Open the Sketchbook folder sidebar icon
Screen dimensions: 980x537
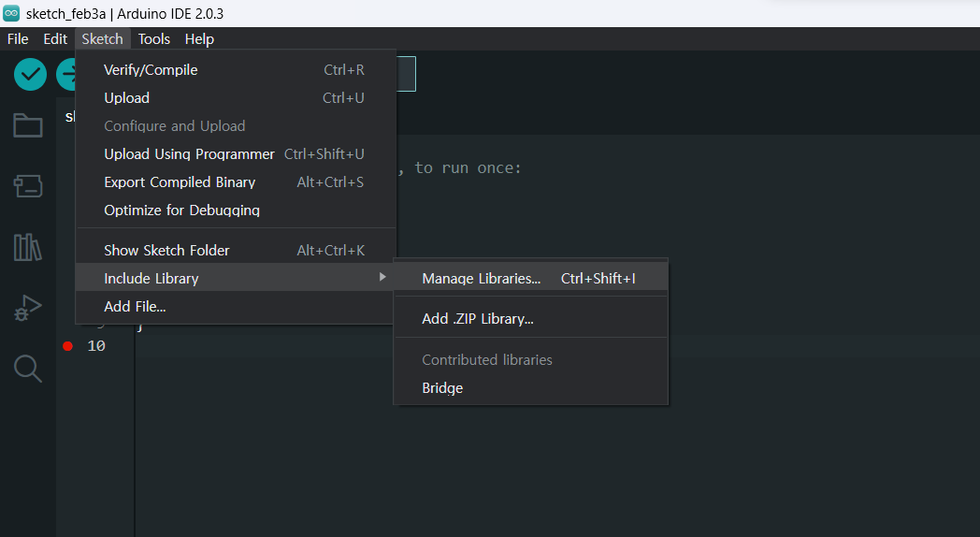coord(27,125)
